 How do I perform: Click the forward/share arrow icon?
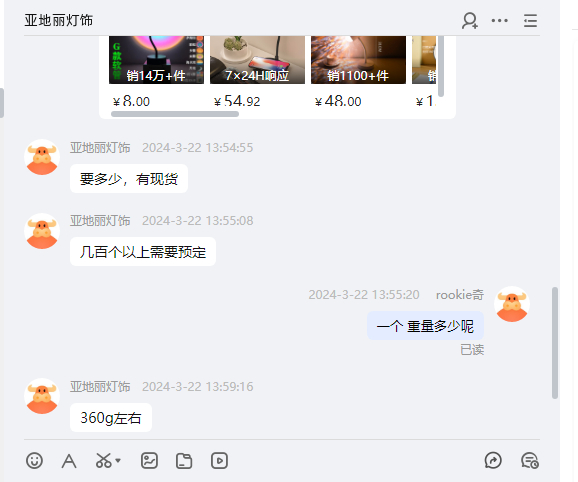(x=493, y=461)
